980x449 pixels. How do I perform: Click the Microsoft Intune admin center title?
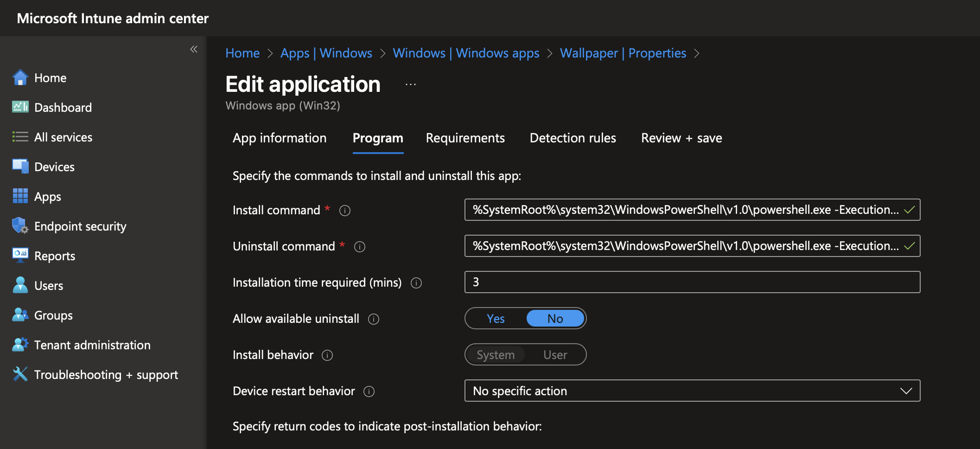(x=113, y=18)
